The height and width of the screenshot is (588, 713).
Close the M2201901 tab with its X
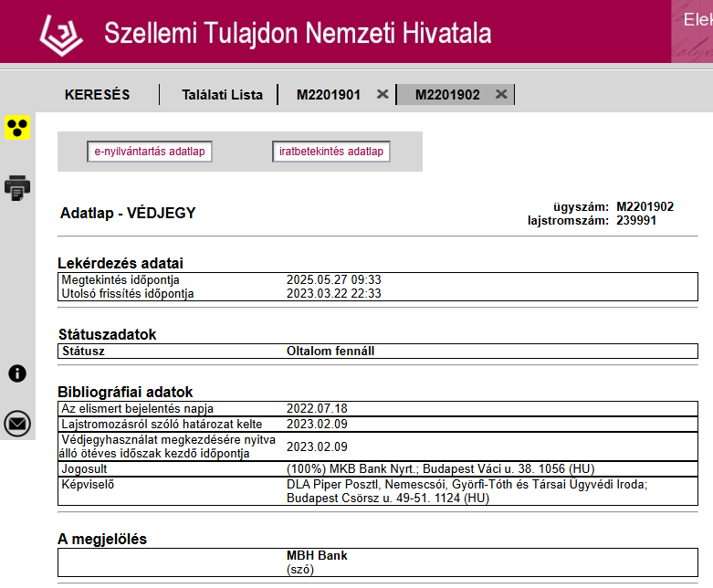coord(383,94)
